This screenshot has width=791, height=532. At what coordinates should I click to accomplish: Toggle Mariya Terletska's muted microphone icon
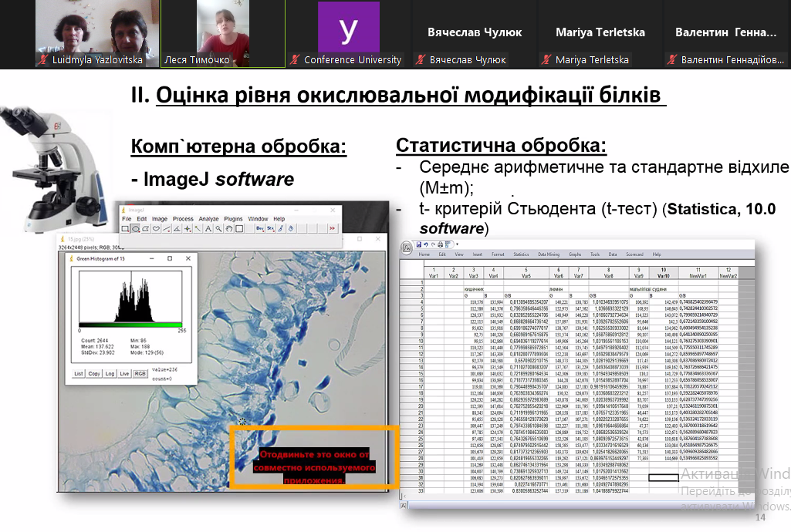coord(546,59)
